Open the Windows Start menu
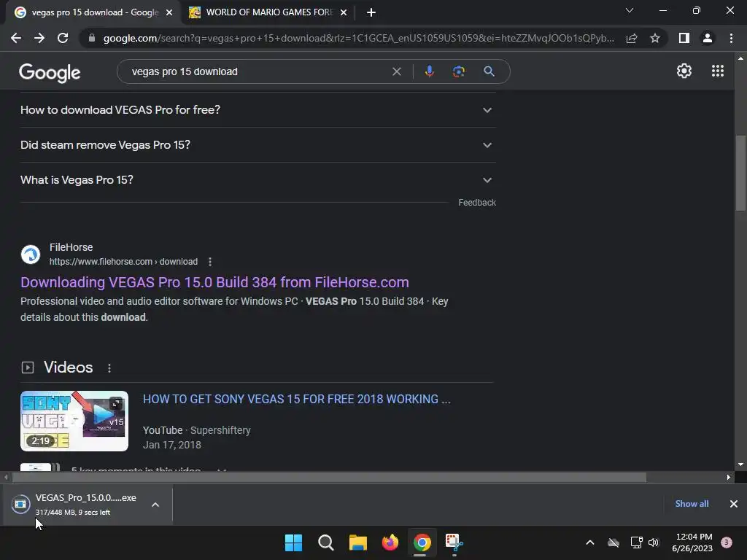This screenshot has width=747, height=560. coord(293,542)
